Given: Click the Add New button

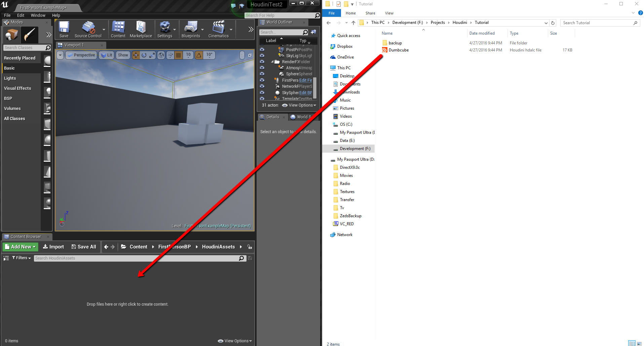Looking at the screenshot, I should pos(20,247).
